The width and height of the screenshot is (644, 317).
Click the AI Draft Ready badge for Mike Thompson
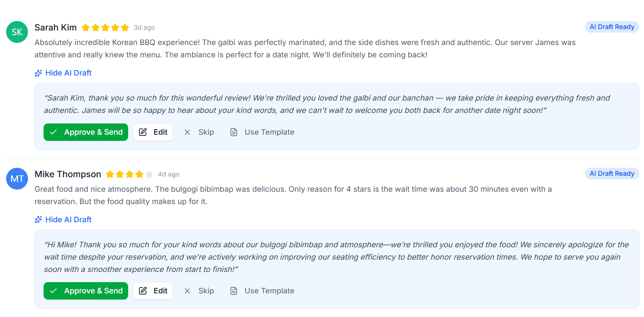click(x=612, y=174)
